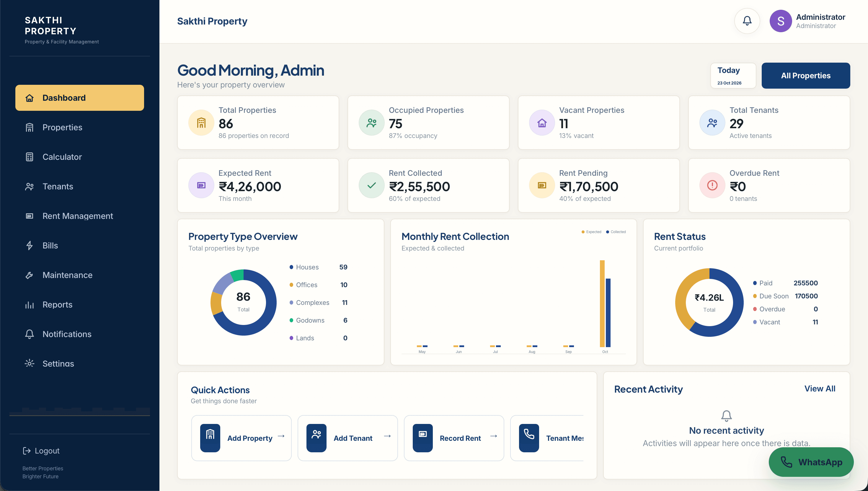868x491 pixels.
Task: Click the Expected Rent card icon
Action: pyautogui.click(x=201, y=186)
